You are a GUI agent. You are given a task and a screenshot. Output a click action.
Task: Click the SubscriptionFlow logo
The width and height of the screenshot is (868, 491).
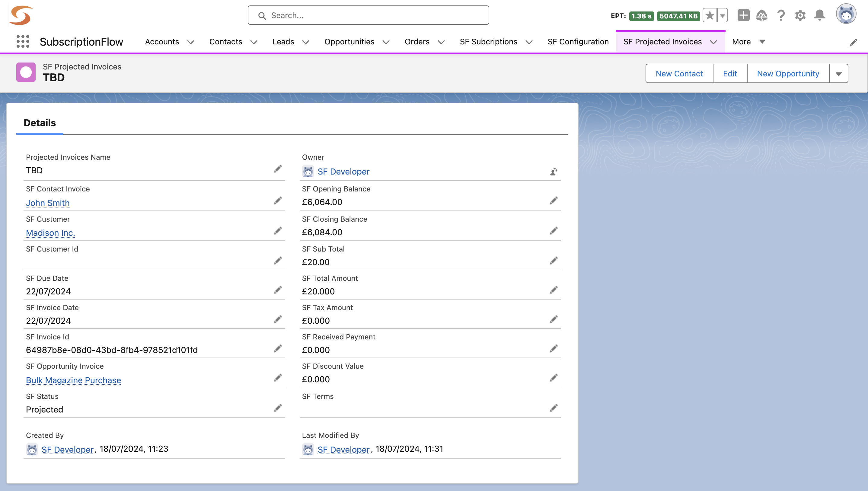(21, 15)
